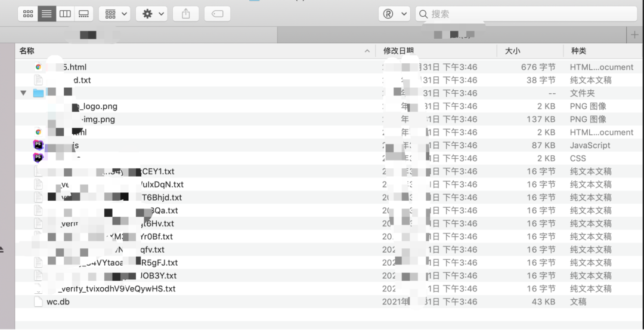Screen dimensions: 644x332
Task: Open the gear action menu
Action: [151, 14]
